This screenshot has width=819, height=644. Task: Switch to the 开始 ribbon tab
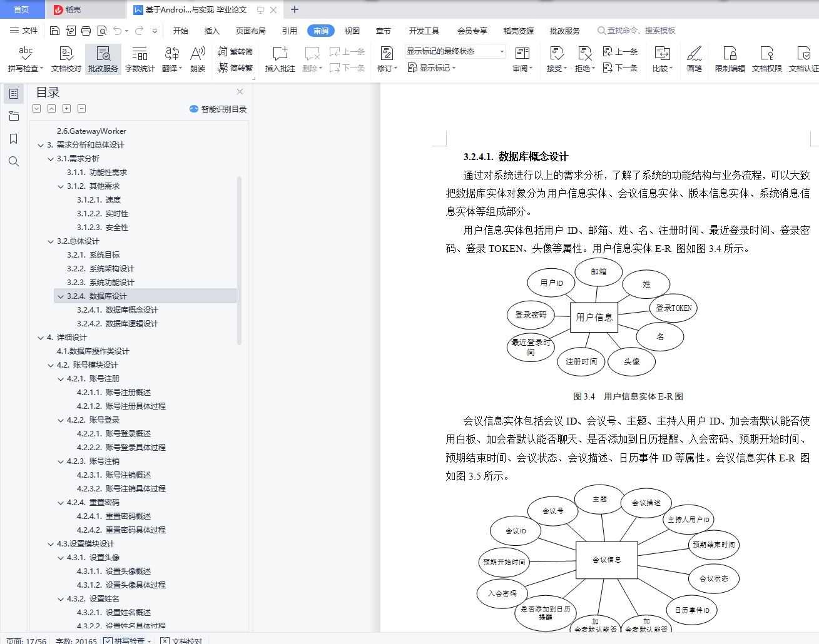pos(181,31)
